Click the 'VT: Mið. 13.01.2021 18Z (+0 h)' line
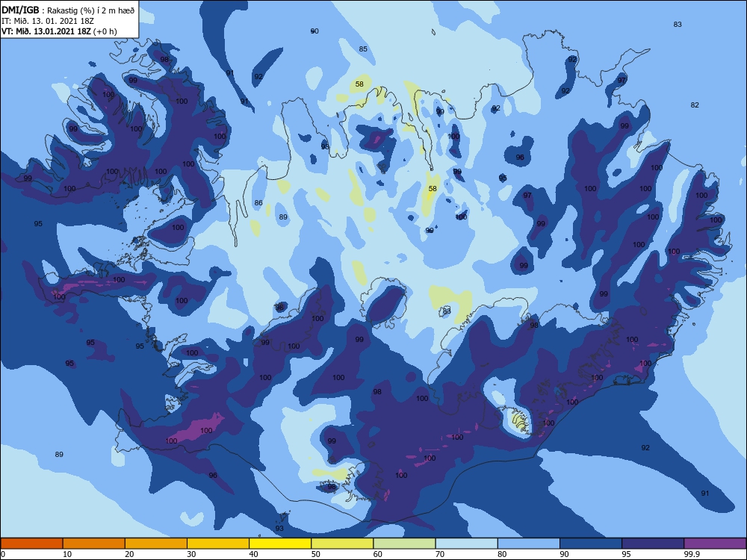Screen dimensions: 747x560 [x=59, y=31]
